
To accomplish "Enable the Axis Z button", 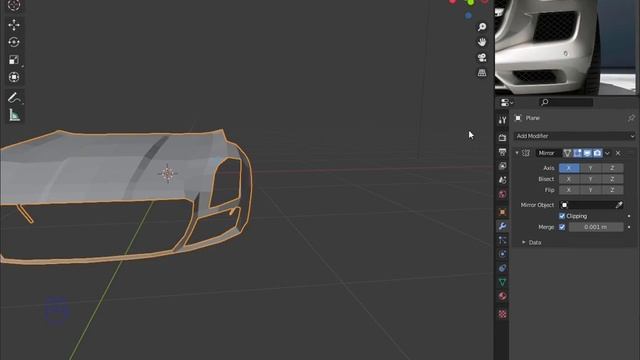I will pyautogui.click(x=612, y=168).
